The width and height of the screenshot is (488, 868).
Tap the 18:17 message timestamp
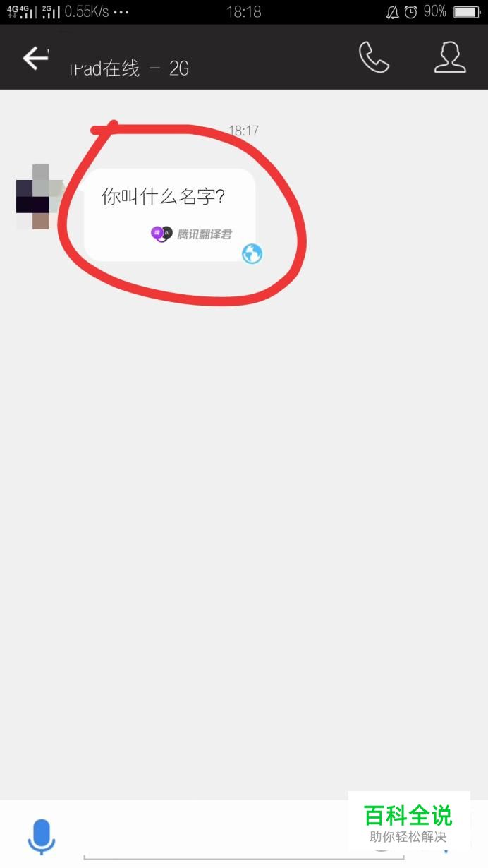point(243,131)
